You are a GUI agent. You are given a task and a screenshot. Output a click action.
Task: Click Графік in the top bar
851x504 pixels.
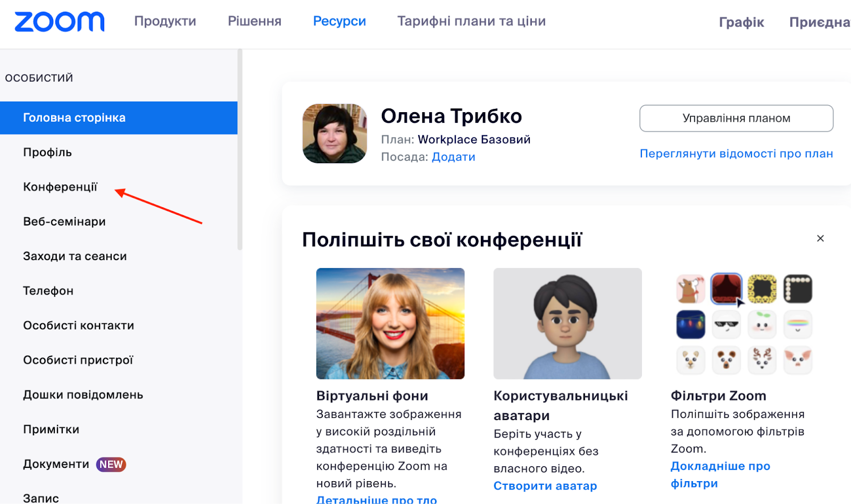(741, 22)
